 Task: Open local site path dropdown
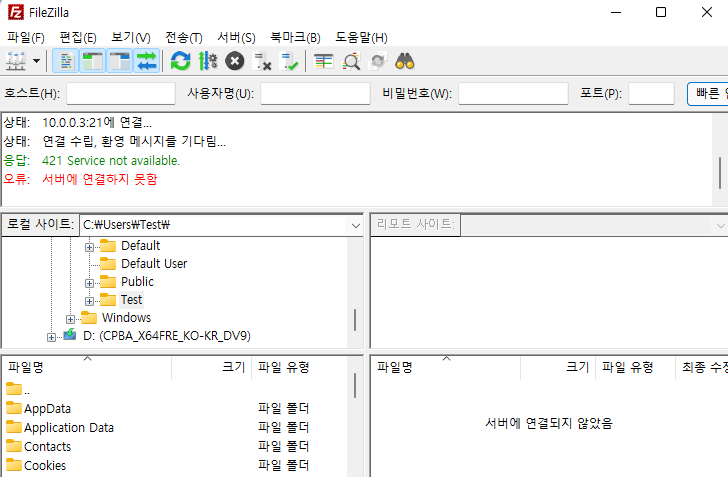[356, 225]
